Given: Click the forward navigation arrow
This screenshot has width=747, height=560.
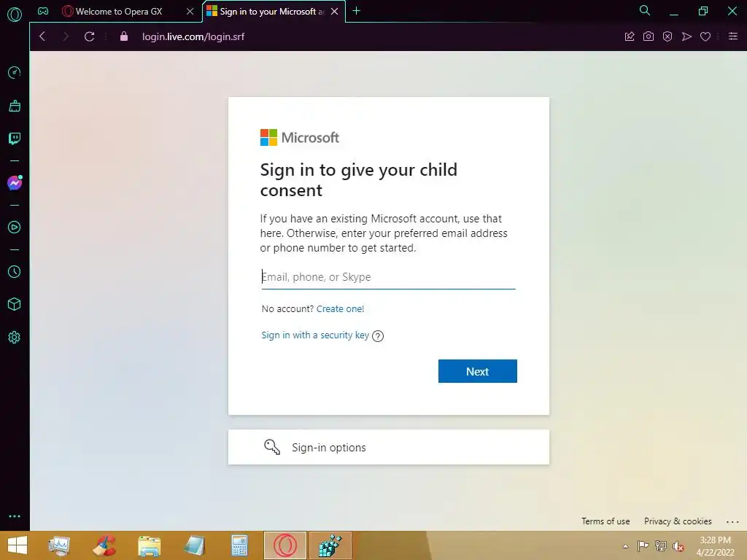Looking at the screenshot, I should tap(66, 36).
